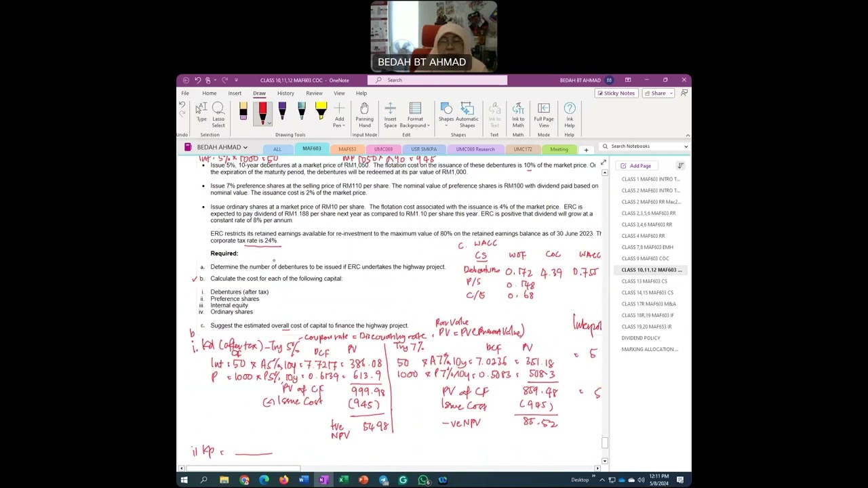Pick the yellow pen tip tool
868x488 pixels.
click(x=243, y=113)
